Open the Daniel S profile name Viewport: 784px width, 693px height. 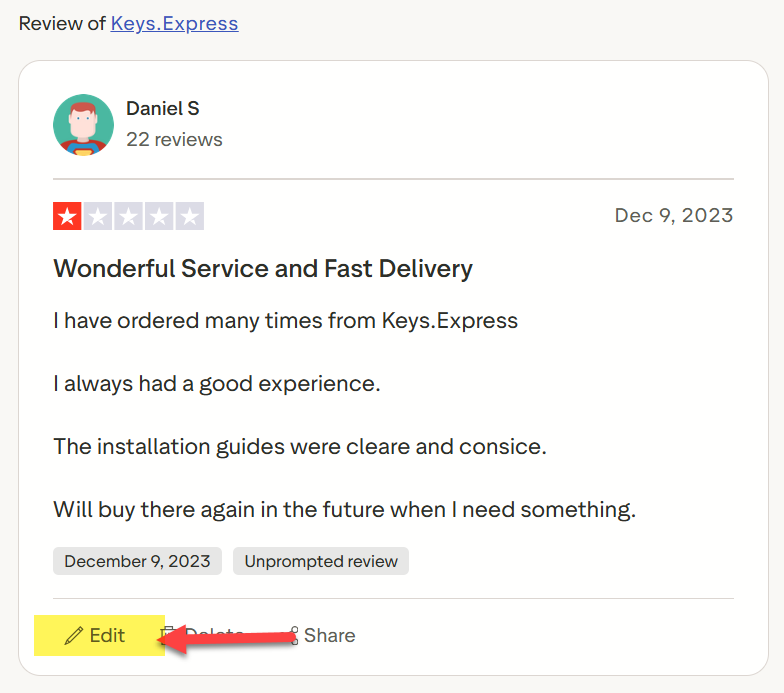coord(162,108)
